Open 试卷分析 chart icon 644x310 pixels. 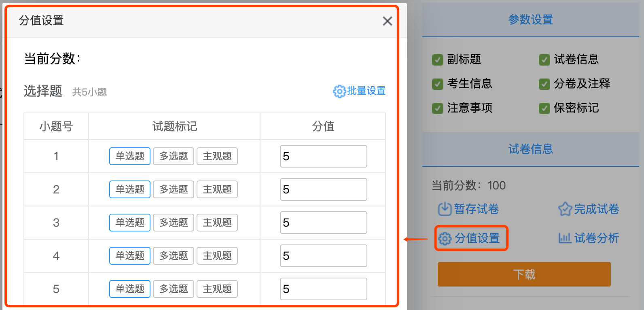(564, 238)
